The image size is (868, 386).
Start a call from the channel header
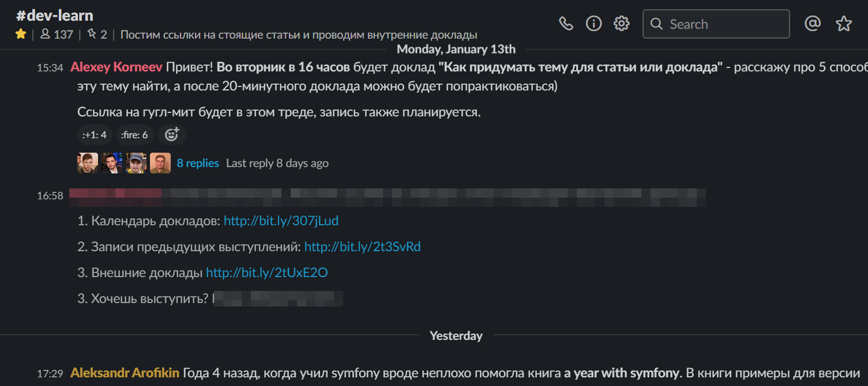(566, 24)
